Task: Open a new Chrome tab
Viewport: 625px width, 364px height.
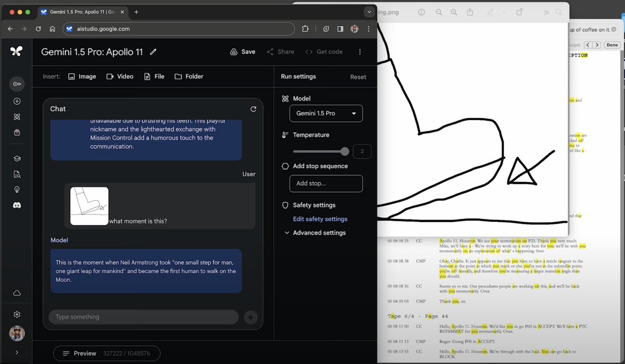Action: (136, 12)
